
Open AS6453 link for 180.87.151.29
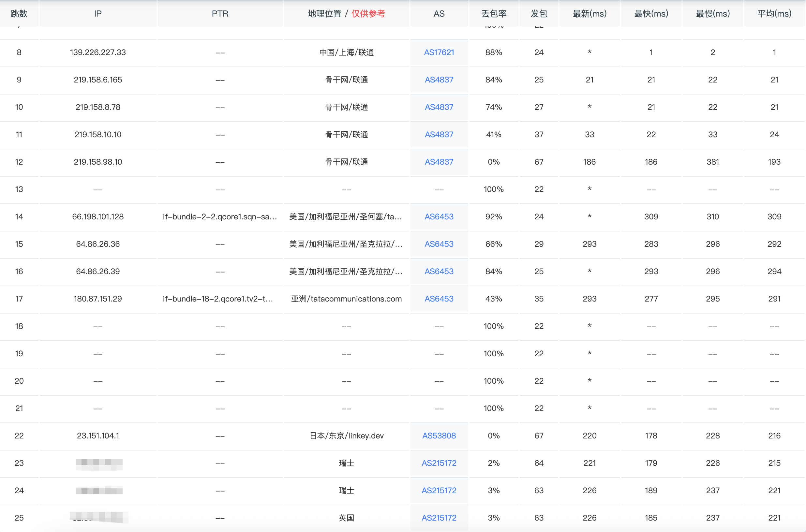(439, 299)
